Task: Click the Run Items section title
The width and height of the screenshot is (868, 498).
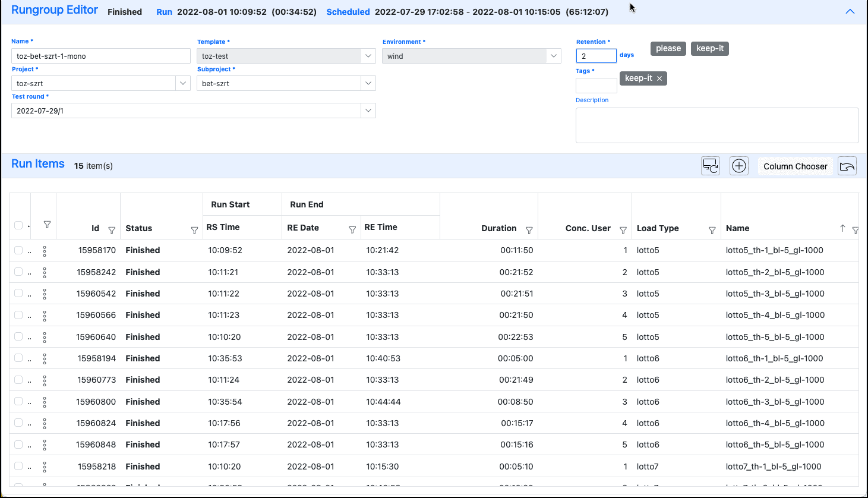Action: click(x=38, y=164)
